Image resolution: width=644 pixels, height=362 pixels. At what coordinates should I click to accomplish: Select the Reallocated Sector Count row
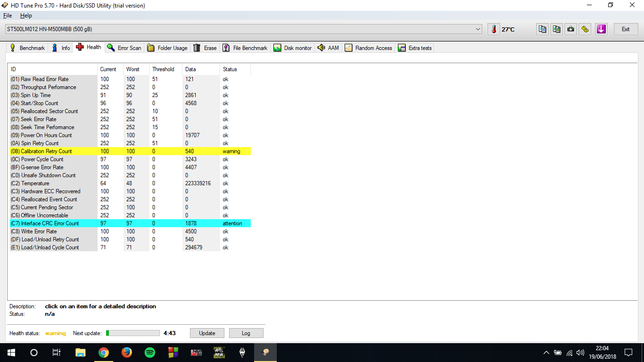(x=130, y=111)
